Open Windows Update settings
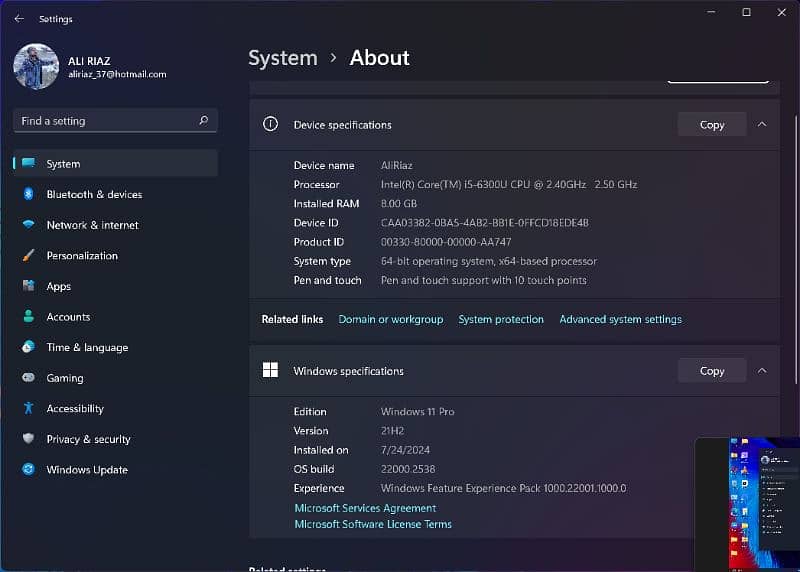 coord(87,470)
